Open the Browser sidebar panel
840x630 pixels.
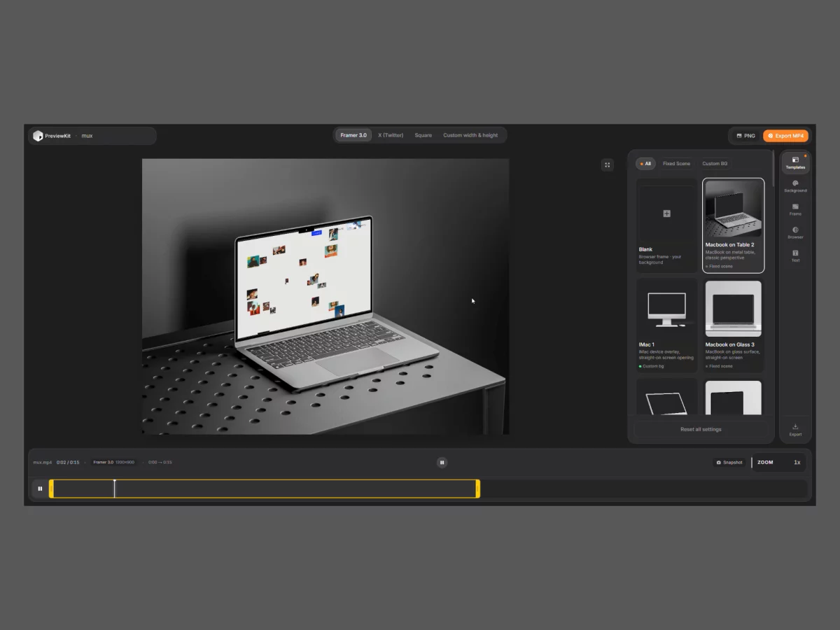(x=795, y=232)
